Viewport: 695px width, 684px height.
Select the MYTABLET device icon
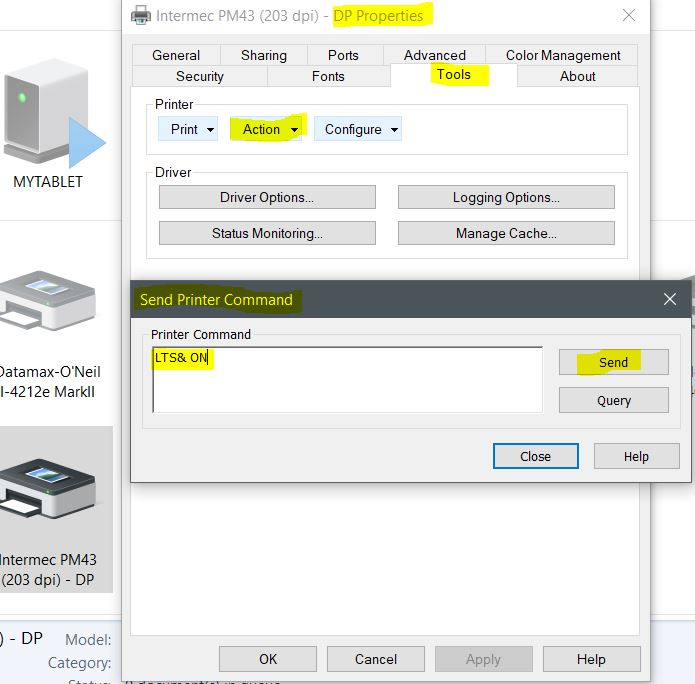53,113
